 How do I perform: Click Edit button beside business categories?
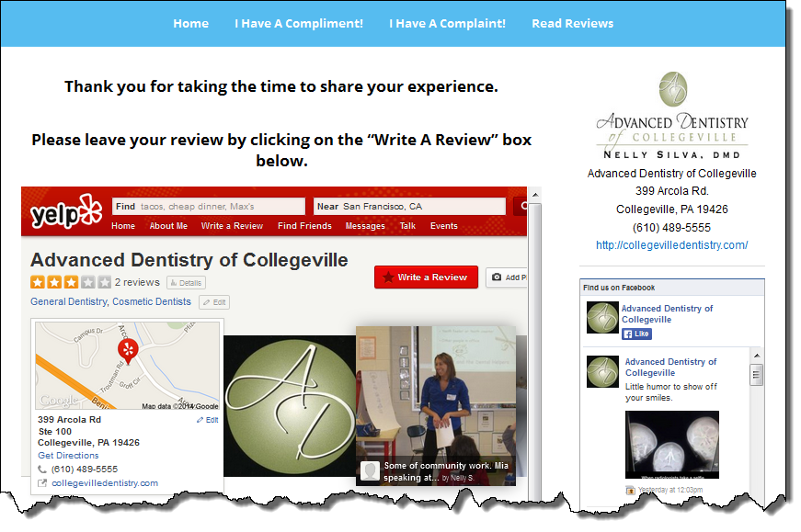[x=214, y=302]
